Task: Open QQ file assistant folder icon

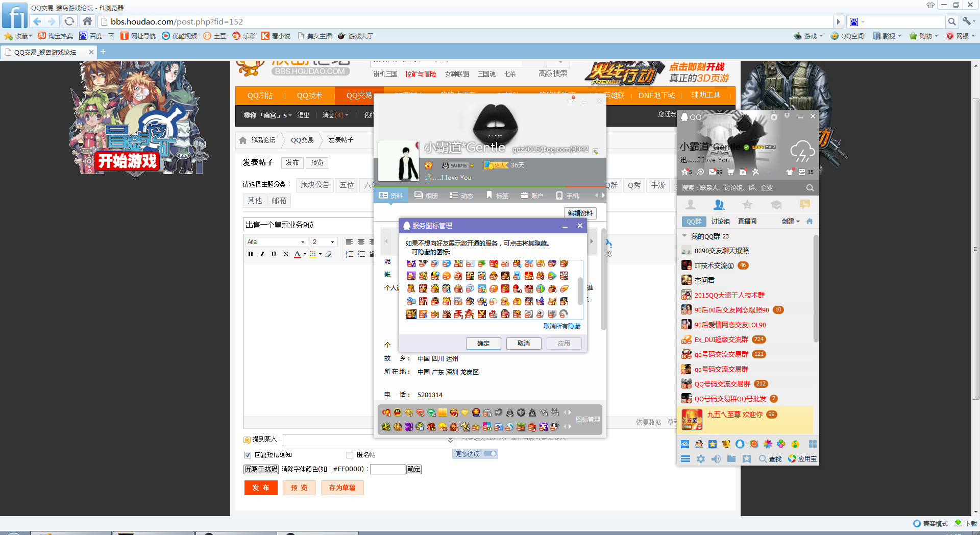Action: pyautogui.click(x=731, y=459)
